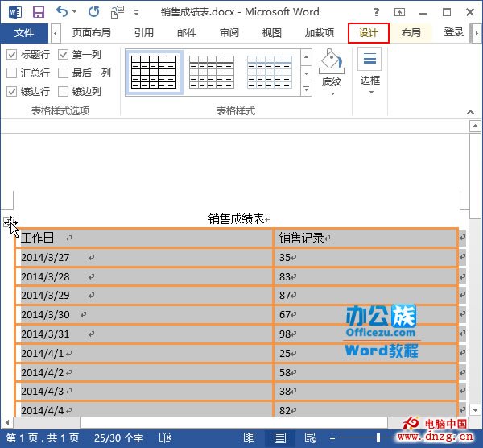Open the 底纹 shading dropdown arrow
Screen dimensions: 483x448
[x=332, y=93]
